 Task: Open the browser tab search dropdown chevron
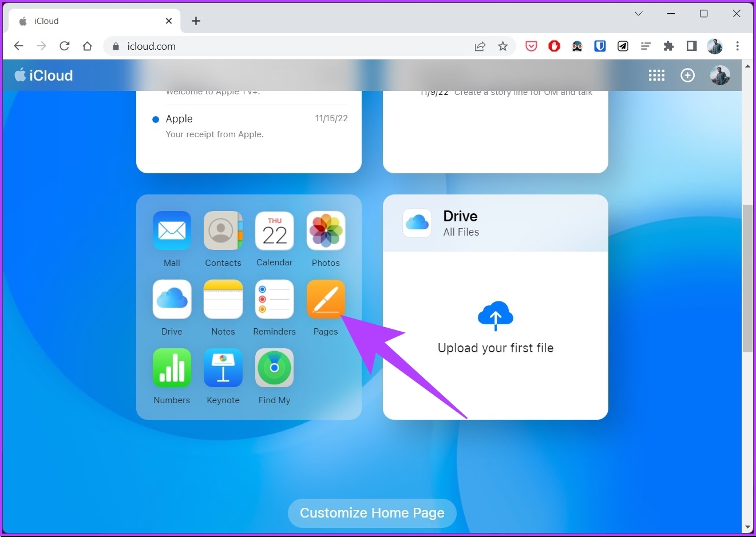[638, 13]
